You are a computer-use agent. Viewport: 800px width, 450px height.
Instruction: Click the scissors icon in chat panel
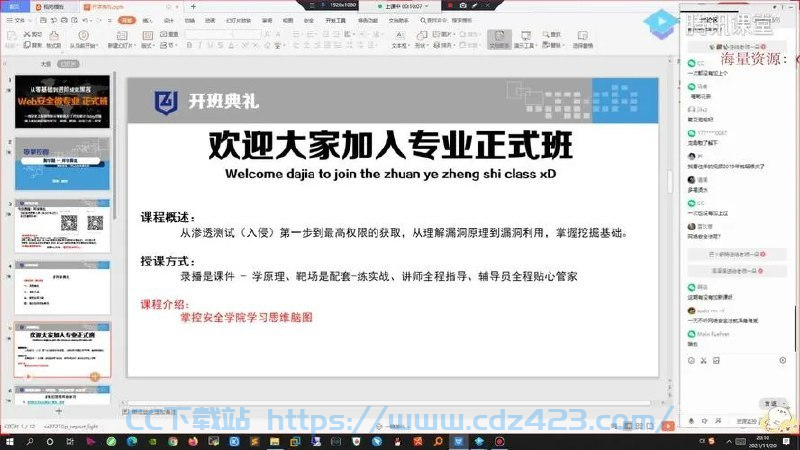(704, 361)
